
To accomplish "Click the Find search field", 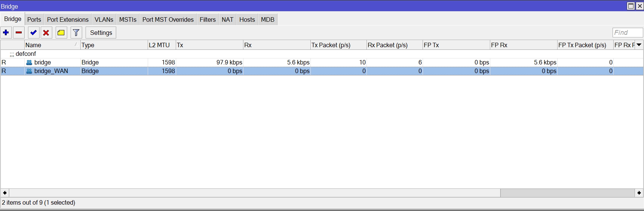I will pos(627,33).
